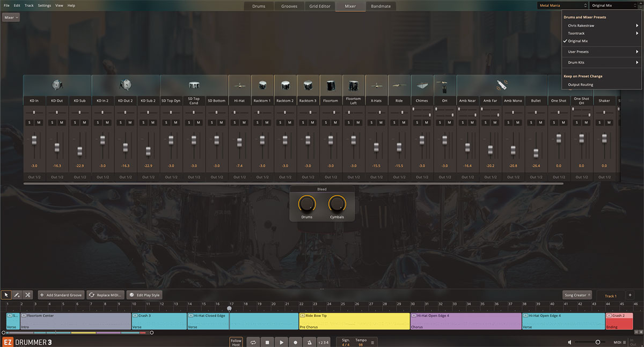The width and height of the screenshot is (644, 347).
Task: Mute the Bullet channel
Action: click(540, 122)
